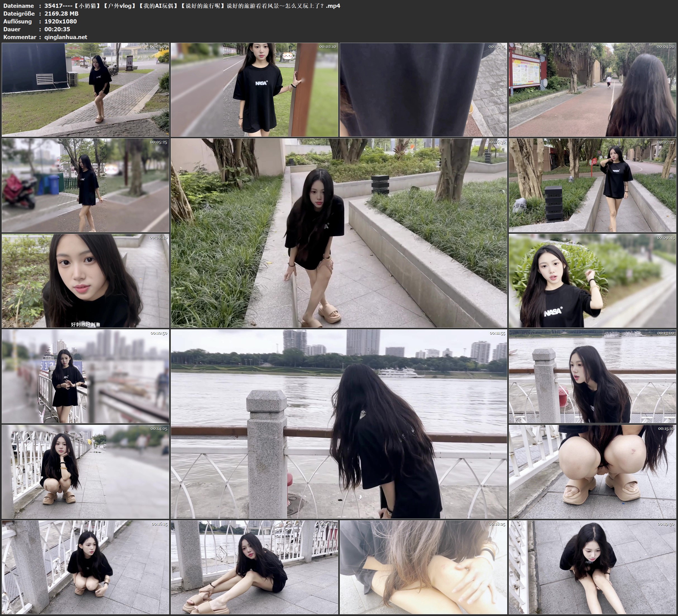Click the 00:07:35 walkway thumbnail

pyautogui.click(x=592, y=185)
